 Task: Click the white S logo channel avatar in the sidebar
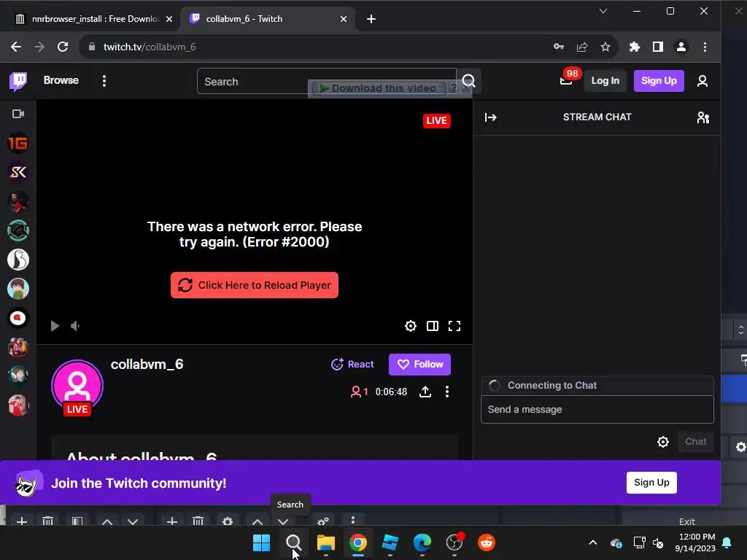(18, 260)
